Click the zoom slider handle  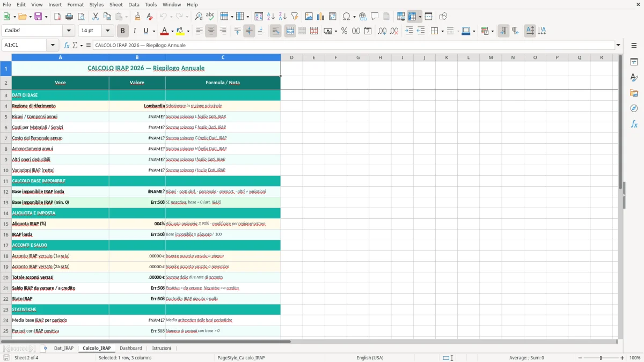pos(601,358)
